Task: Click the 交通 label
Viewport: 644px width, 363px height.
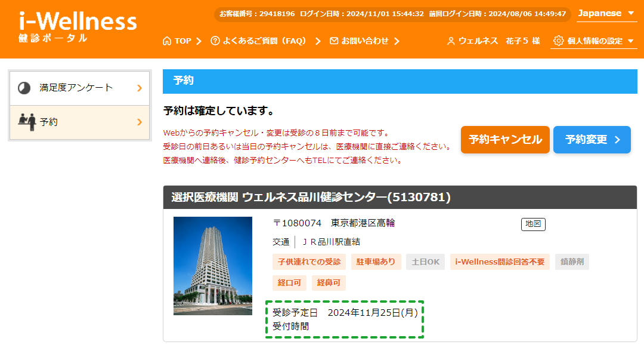Action: click(281, 242)
